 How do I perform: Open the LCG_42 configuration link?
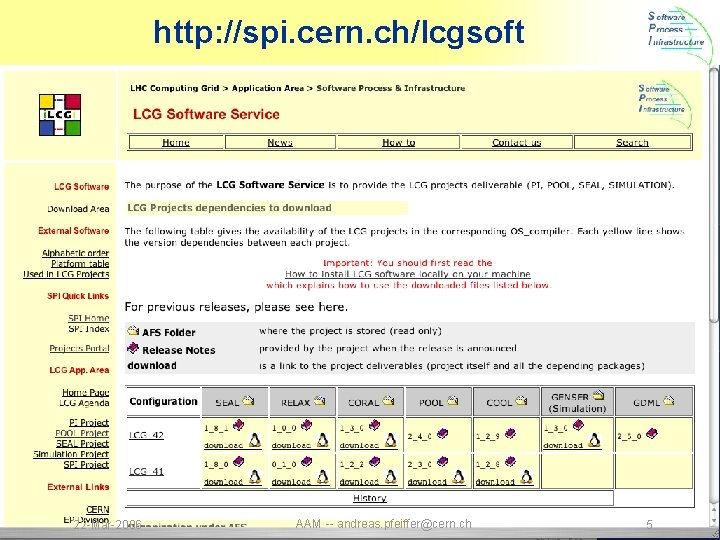click(146, 435)
